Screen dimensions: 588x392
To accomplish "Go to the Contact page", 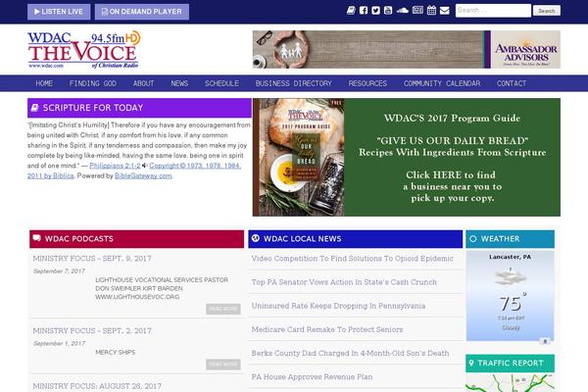I will 512,83.
